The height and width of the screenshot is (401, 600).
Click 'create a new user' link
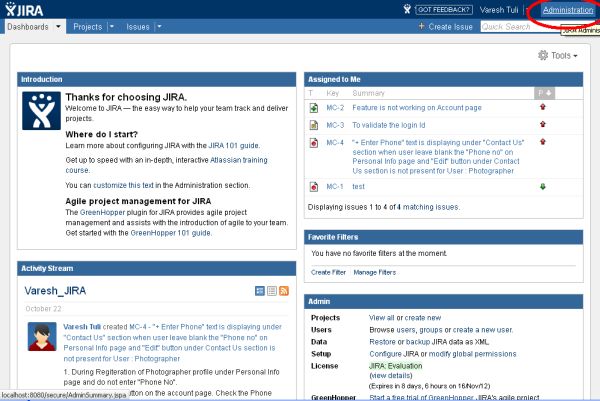pos(483,330)
